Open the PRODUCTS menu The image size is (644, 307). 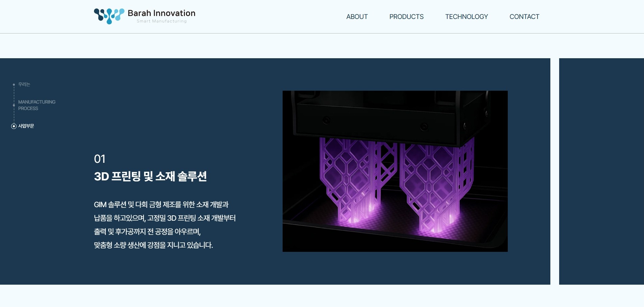click(x=406, y=17)
